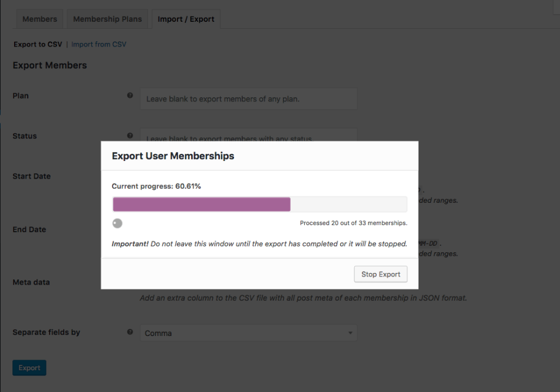Click the Plan help tooltip icon

(x=130, y=95)
